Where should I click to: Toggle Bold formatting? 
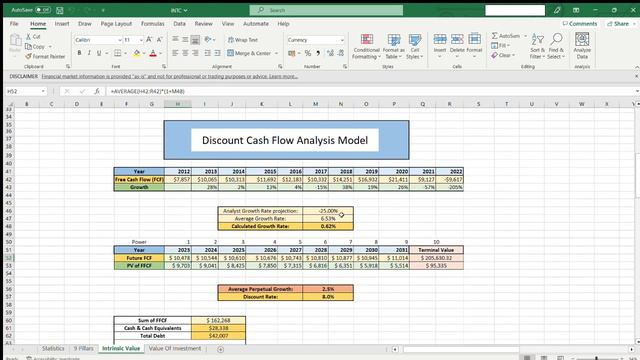click(x=79, y=53)
